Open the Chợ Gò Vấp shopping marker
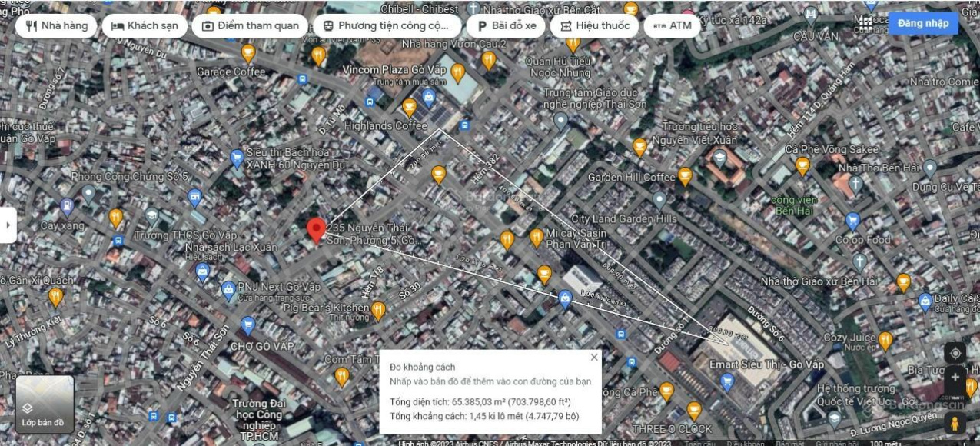 (x=247, y=325)
